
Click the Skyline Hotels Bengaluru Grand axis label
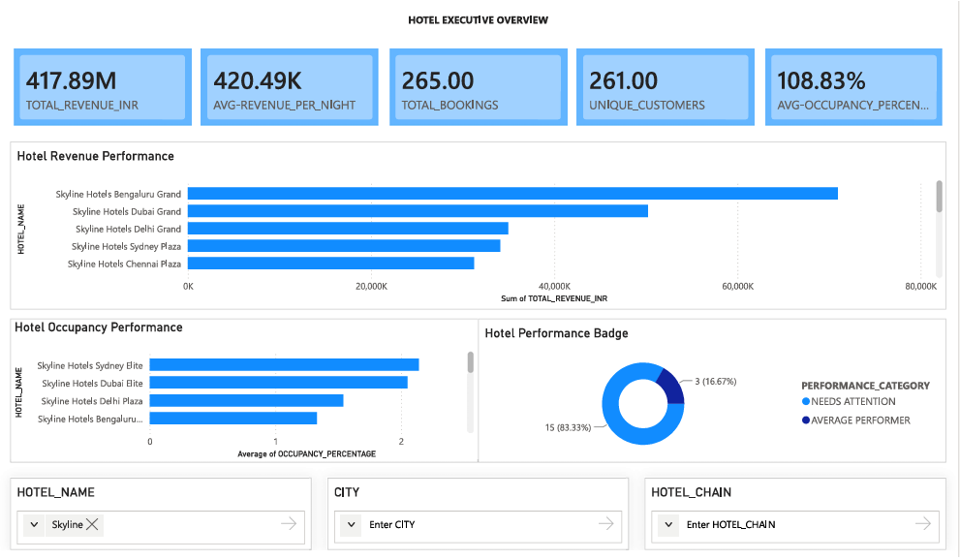click(118, 194)
